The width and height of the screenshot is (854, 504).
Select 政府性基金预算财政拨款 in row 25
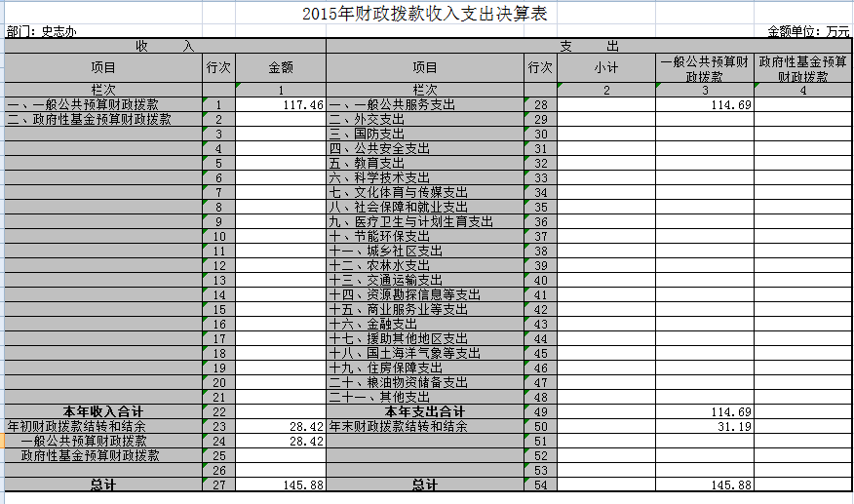[103, 456]
